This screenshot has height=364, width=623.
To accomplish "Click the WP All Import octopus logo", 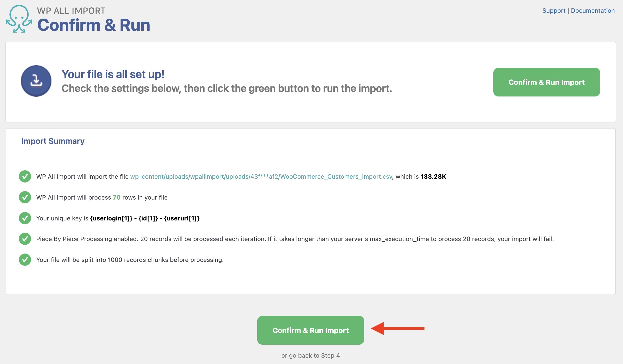I will [x=19, y=19].
